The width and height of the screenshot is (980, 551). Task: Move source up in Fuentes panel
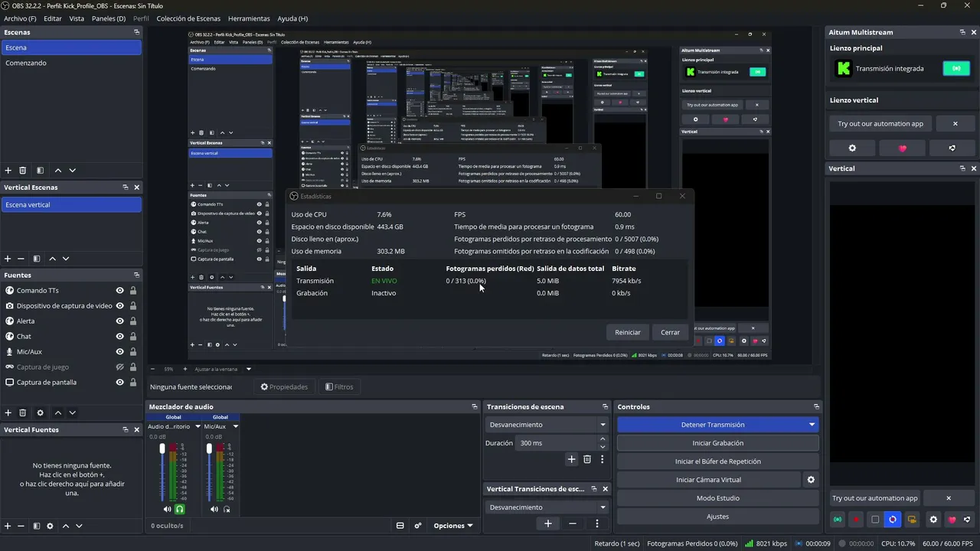point(58,412)
